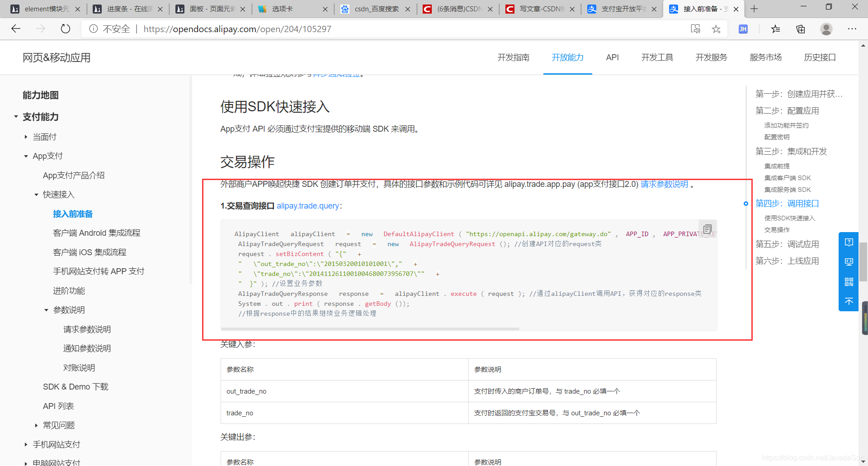The width and height of the screenshot is (868, 466).
Task: Open the read aloud icon in the address bar
Action: point(695,29)
